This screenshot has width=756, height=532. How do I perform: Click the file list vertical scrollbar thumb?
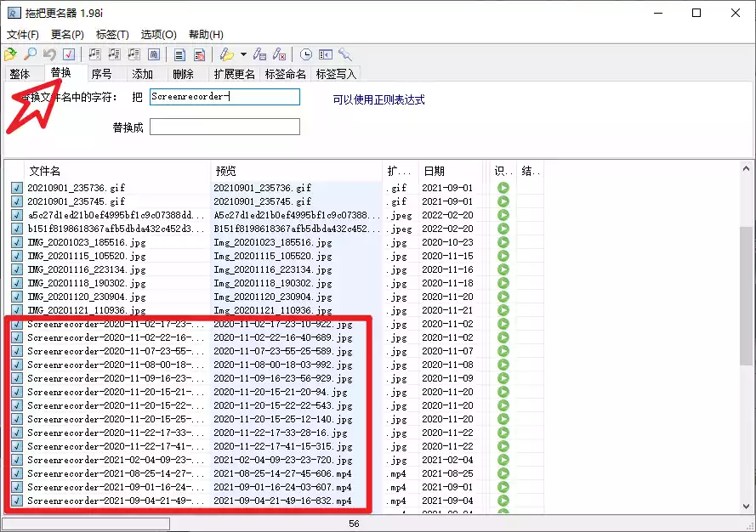click(x=746, y=296)
